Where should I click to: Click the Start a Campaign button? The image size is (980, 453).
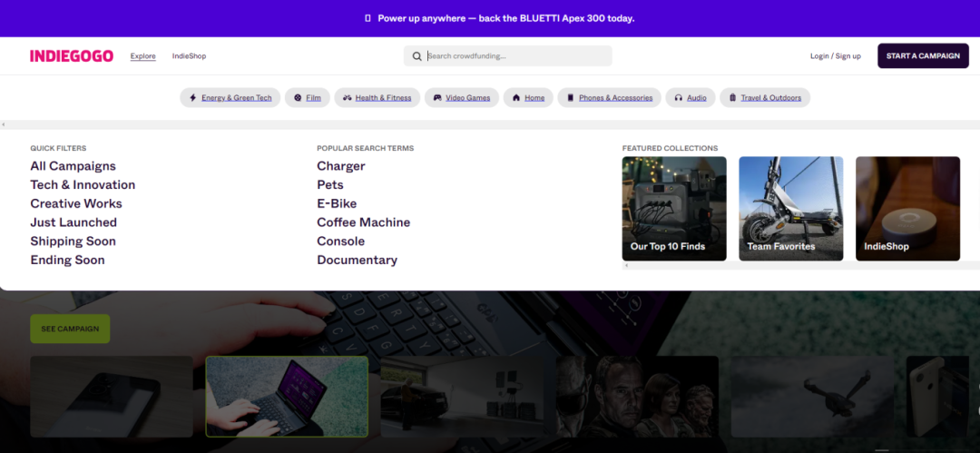point(922,56)
